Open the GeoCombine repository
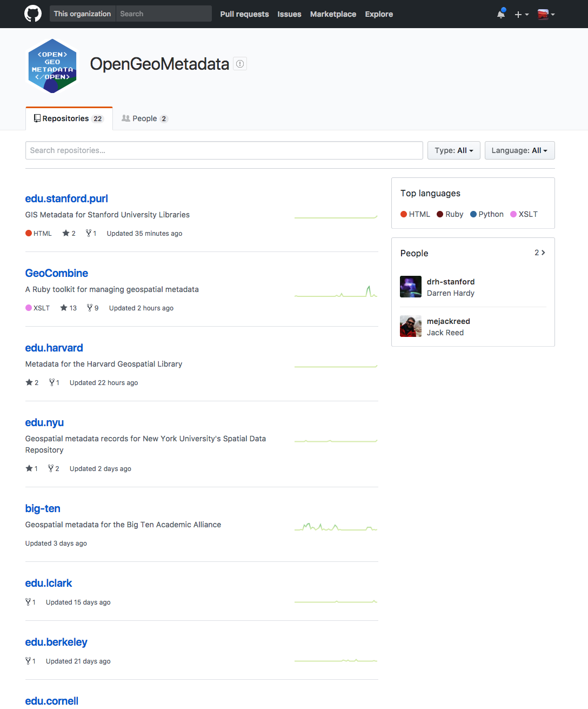 tap(57, 273)
